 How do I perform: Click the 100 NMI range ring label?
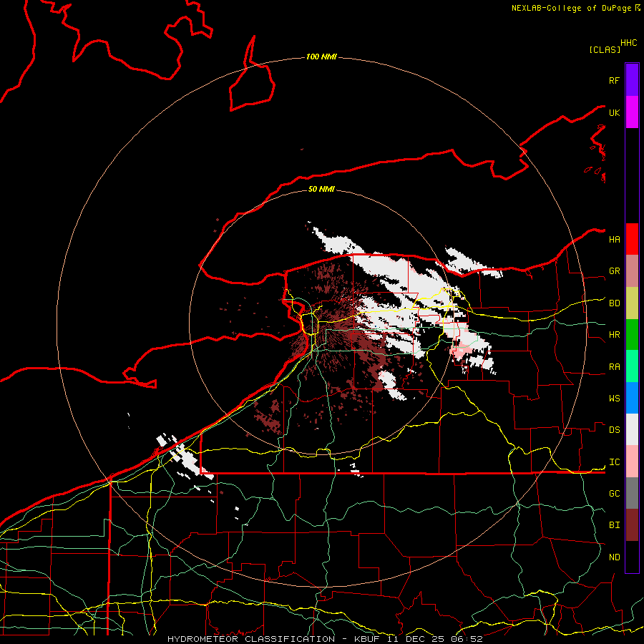[x=321, y=57]
